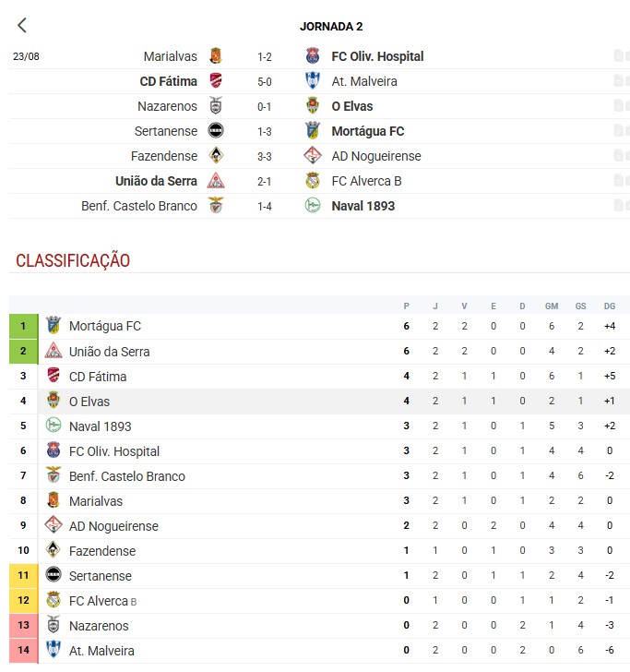Open FC Alverca B in standings table

coord(102,601)
